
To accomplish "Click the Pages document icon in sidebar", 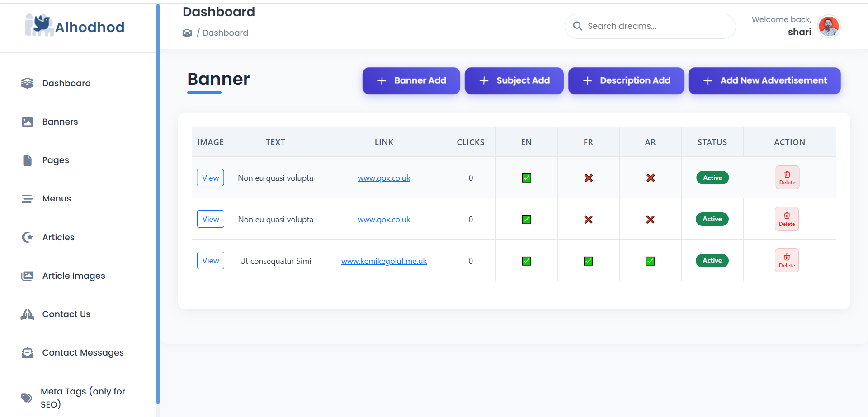I will 27,160.
